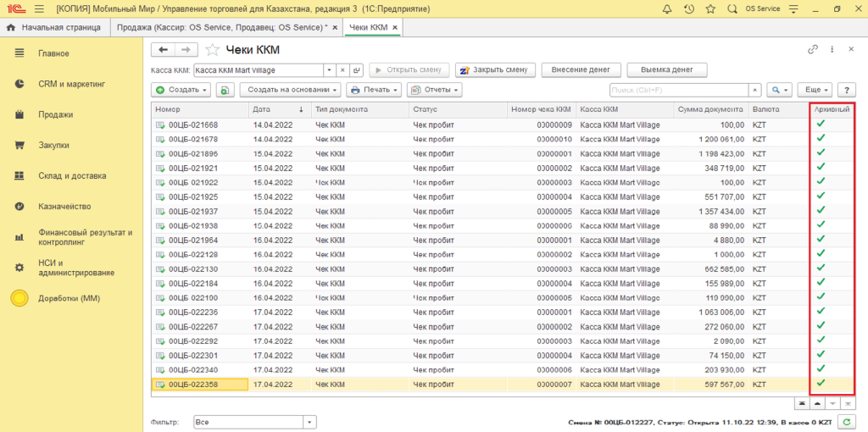Open the help question mark button
The width and height of the screenshot is (868, 432).
click(847, 90)
